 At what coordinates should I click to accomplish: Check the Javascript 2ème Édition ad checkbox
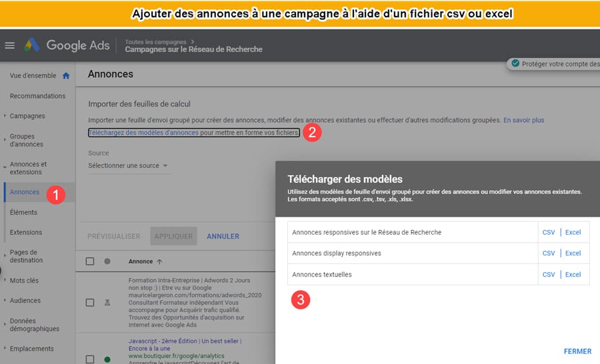pos(90,359)
